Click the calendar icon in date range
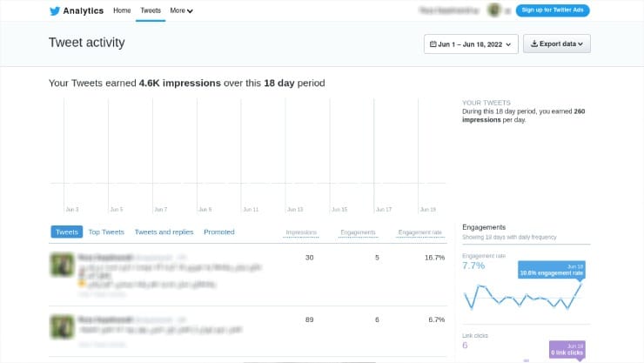The image size is (644, 363). pyautogui.click(x=433, y=44)
